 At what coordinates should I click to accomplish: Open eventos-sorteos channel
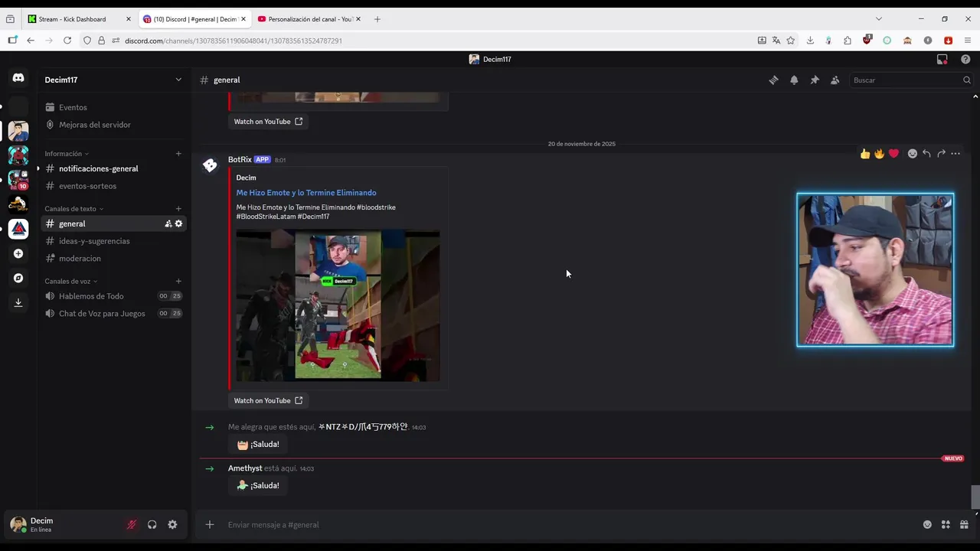tap(113, 186)
